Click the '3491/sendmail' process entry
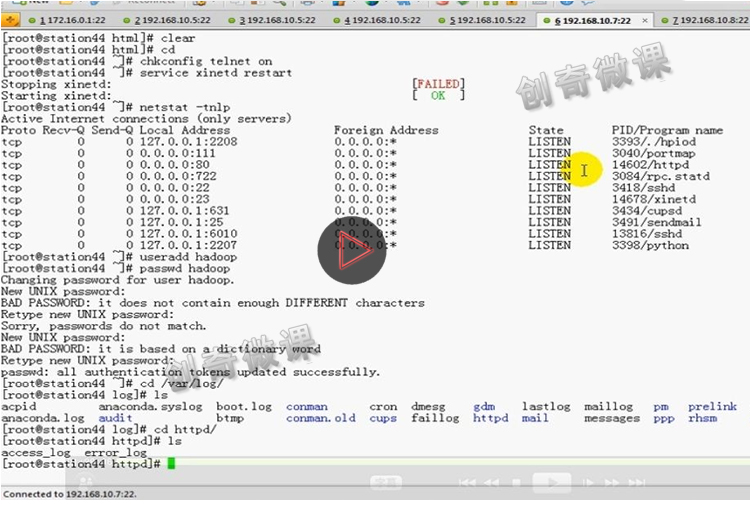 [657, 222]
